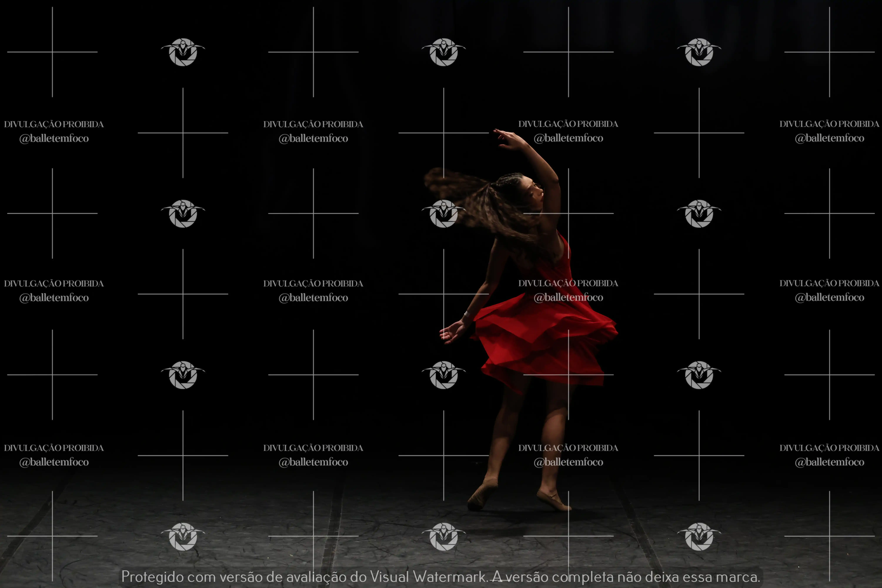This screenshot has height=588, width=882.
Task: Click the shutter logo in the top-left corner
Action: pos(183,52)
